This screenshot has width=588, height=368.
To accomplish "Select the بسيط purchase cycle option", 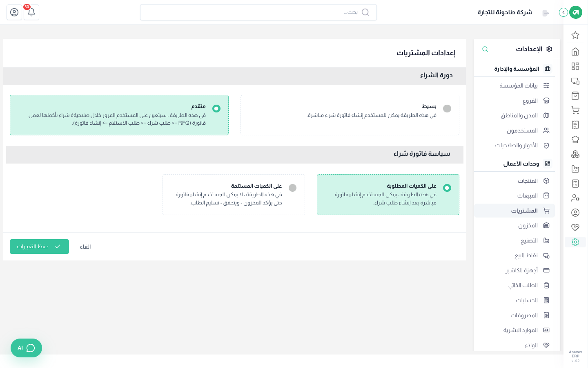I will pos(350,115).
